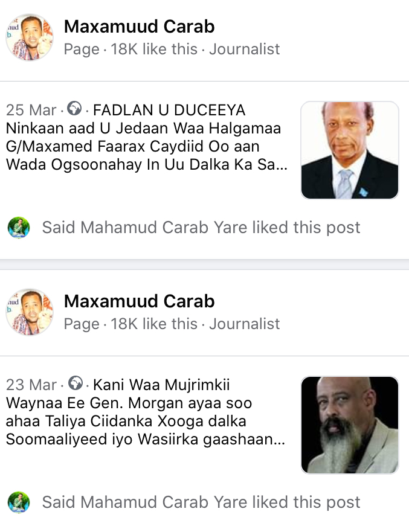The width and height of the screenshot is (409, 532).
Task: Click the 23 Mar post date
Action: (31, 385)
